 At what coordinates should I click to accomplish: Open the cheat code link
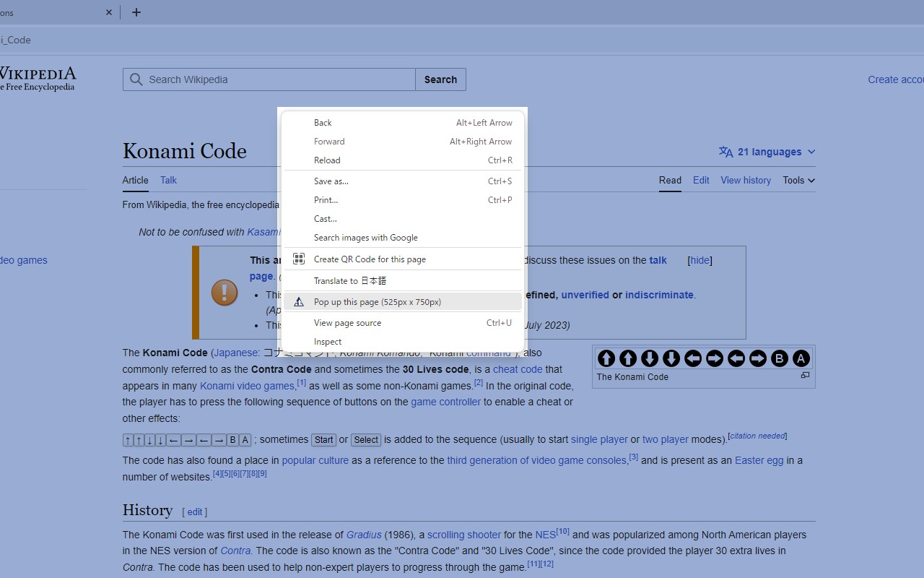point(518,369)
